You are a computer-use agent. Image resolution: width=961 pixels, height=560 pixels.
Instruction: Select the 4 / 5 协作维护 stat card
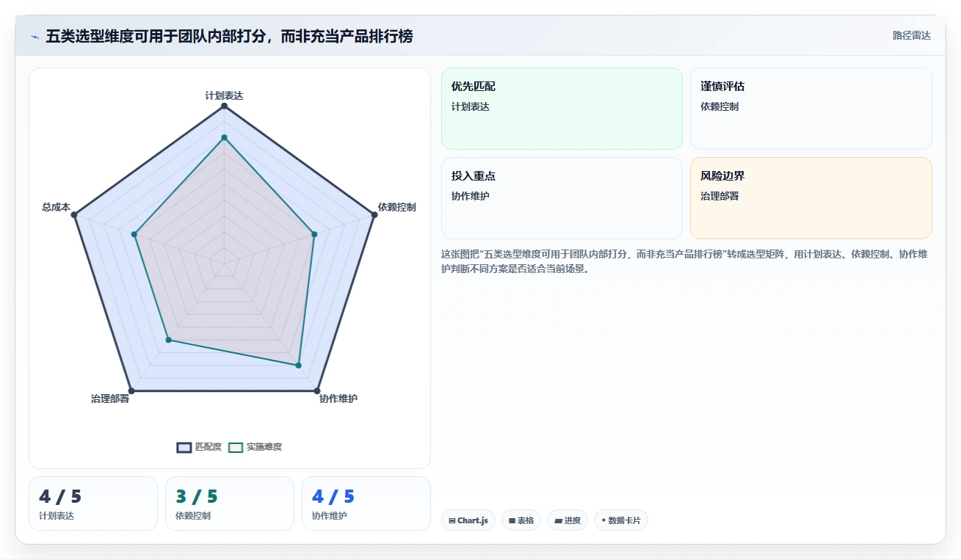[366, 503]
